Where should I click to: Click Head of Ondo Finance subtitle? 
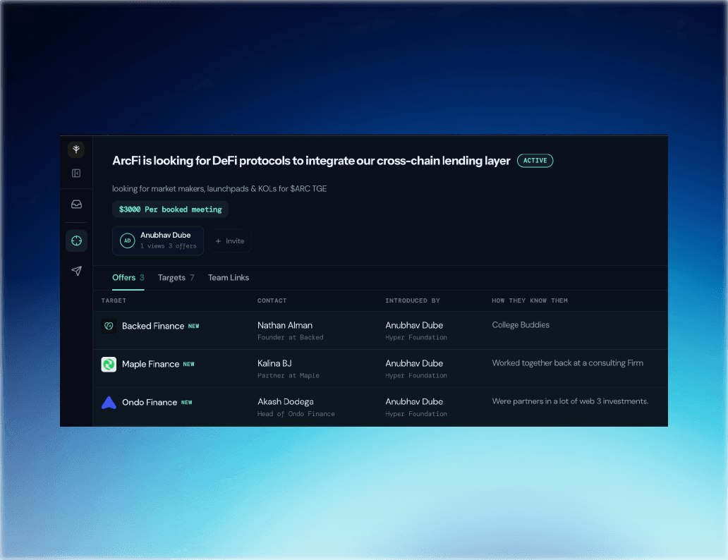point(296,414)
